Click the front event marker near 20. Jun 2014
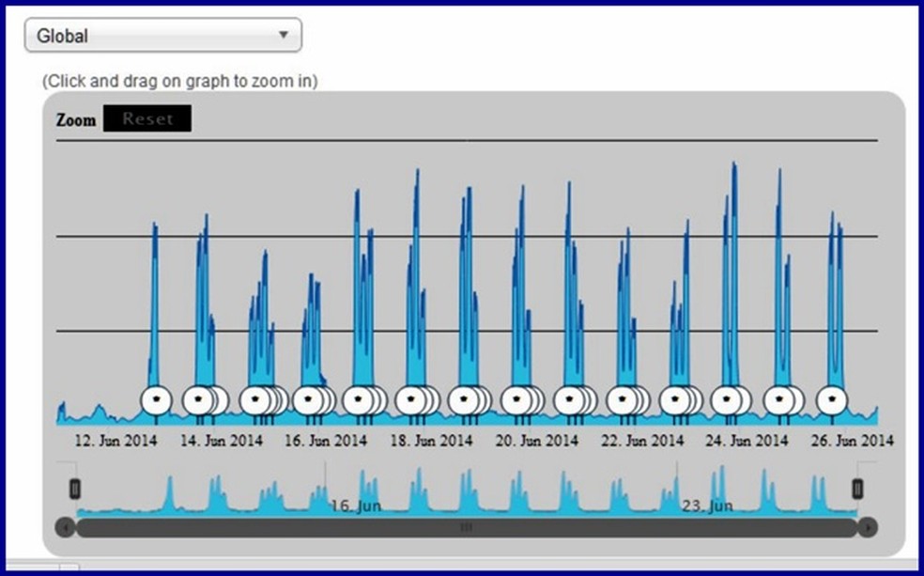This screenshot has width=924, height=576. pyautogui.click(x=516, y=401)
